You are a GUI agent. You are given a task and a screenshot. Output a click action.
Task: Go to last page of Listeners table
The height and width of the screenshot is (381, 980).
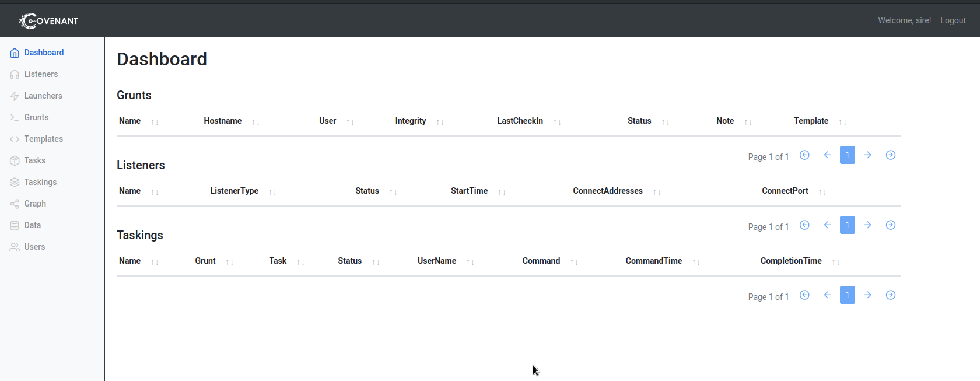pos(890,225)
